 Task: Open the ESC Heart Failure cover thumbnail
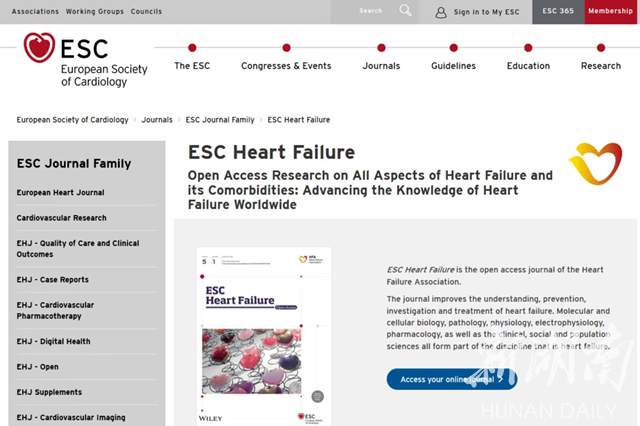tap(264, 335)
